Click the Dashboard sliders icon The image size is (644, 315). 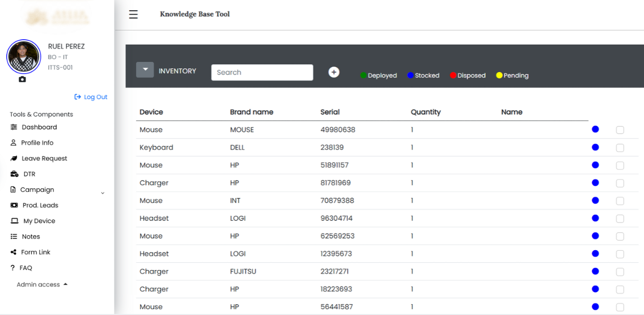click(x=14, y=127)
